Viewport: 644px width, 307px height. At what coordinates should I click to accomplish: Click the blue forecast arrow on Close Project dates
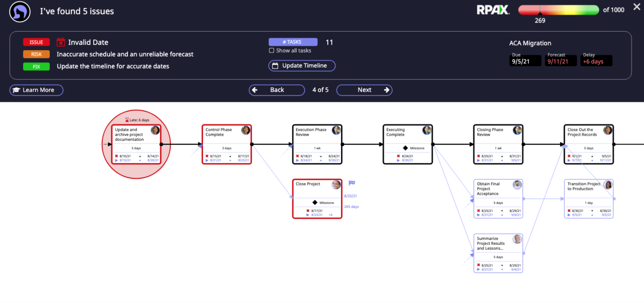[x=308, y=215]
